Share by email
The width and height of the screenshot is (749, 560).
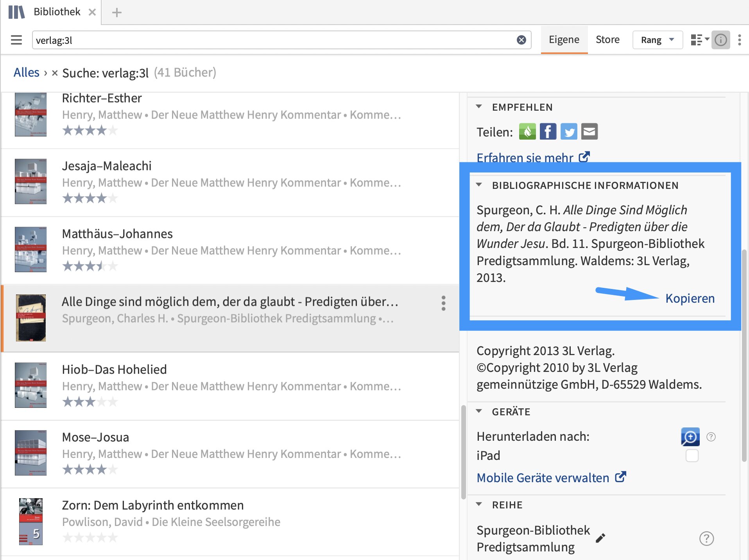(x=590, y=131)
